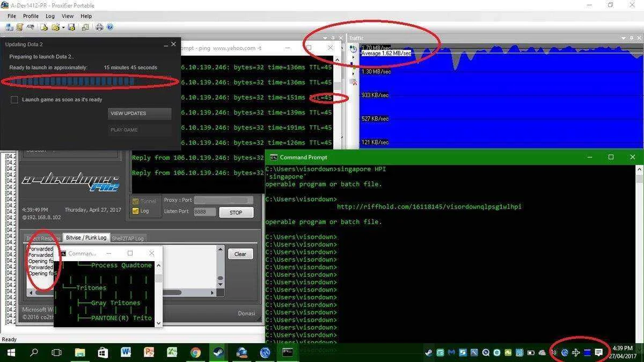Click the small Command window scrollbar thumb
This screenshot has height=362, width=644.
(x=159, y=278)
